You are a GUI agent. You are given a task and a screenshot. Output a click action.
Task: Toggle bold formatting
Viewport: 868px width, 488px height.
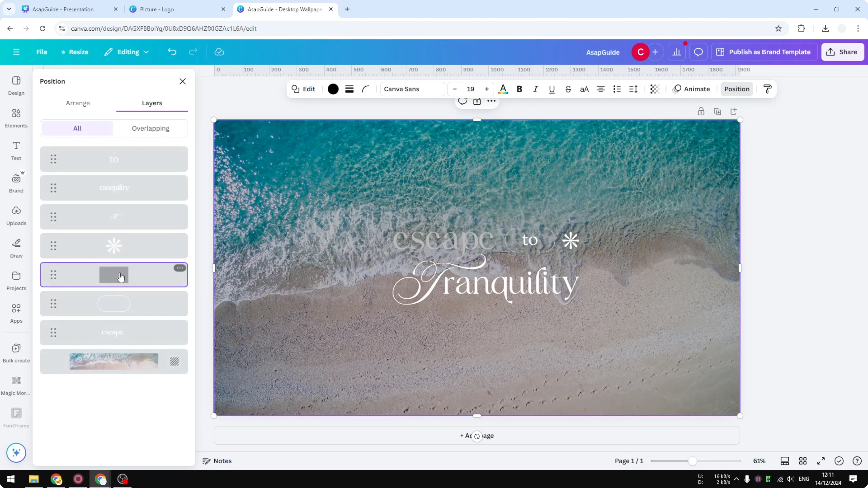pyautogui.click(x=519, y=89)
